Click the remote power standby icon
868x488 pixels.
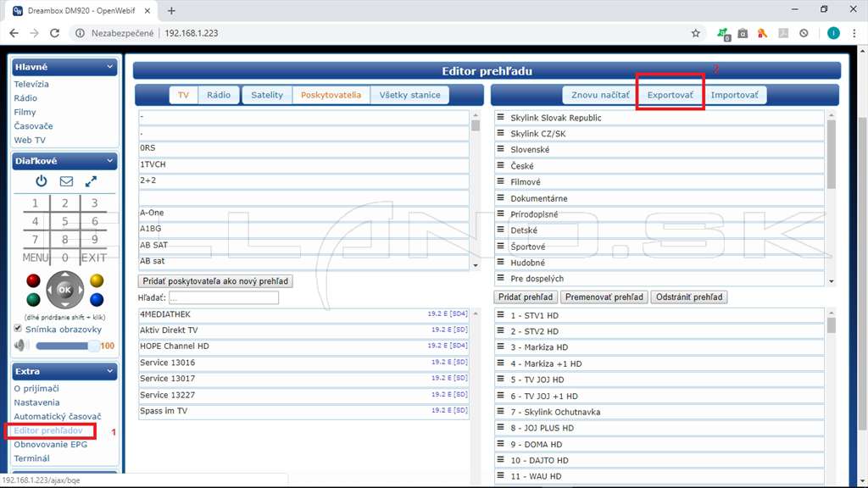(42, 181)
